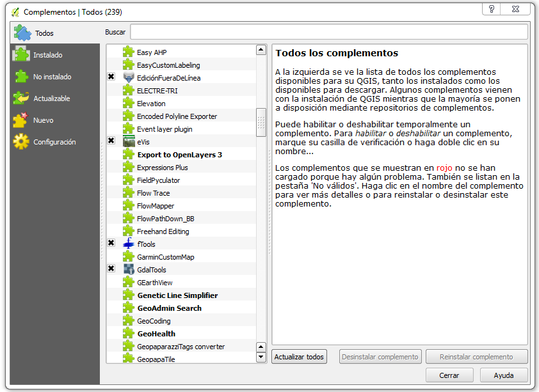Select the Easy AHP list entry

point(152,52)
